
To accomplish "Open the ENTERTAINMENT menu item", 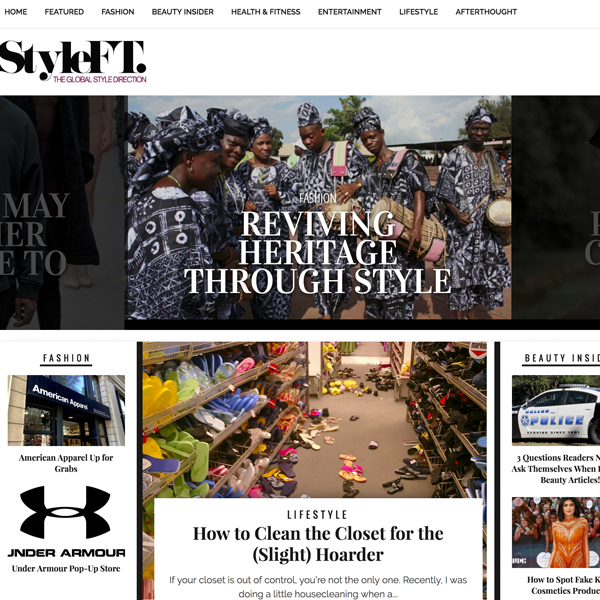I will [350, 12].
